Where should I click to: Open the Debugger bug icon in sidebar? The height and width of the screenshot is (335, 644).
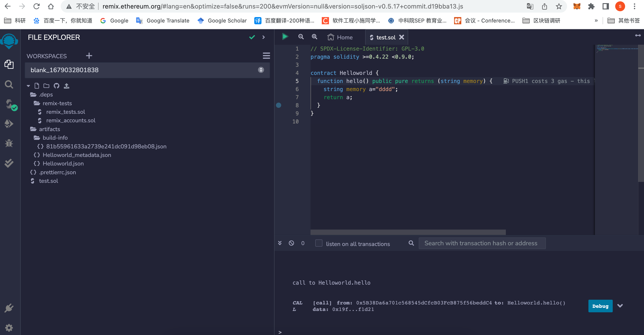click(9, 143)
